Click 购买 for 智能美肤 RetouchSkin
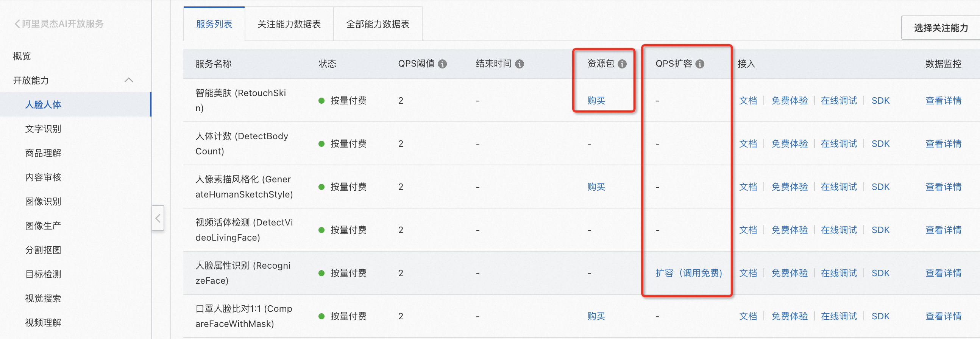The width and height of the screenshot is (980, 339). [596, 101]
